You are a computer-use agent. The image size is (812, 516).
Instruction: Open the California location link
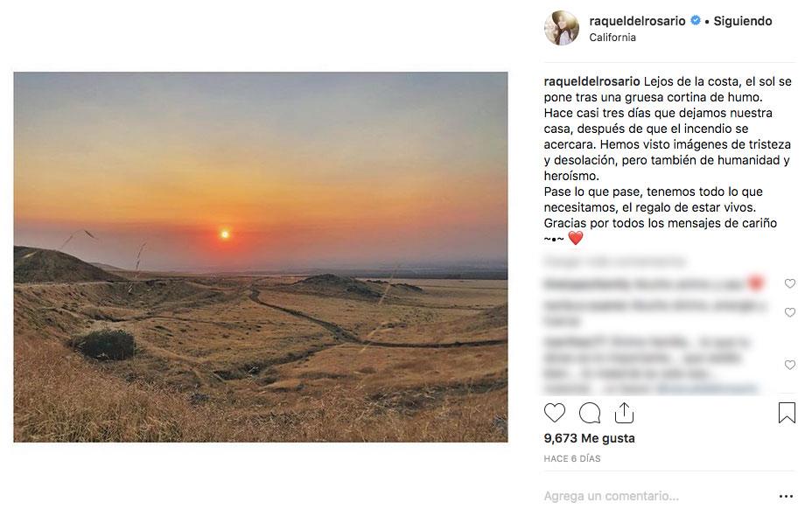click(x=612, y=38)
